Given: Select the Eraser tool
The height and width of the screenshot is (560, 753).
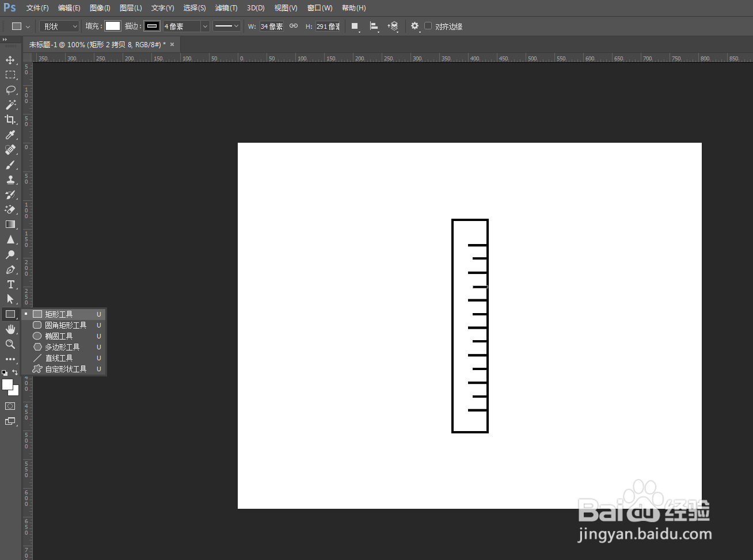Looking at the screenshot, I should tap(10, 209).
